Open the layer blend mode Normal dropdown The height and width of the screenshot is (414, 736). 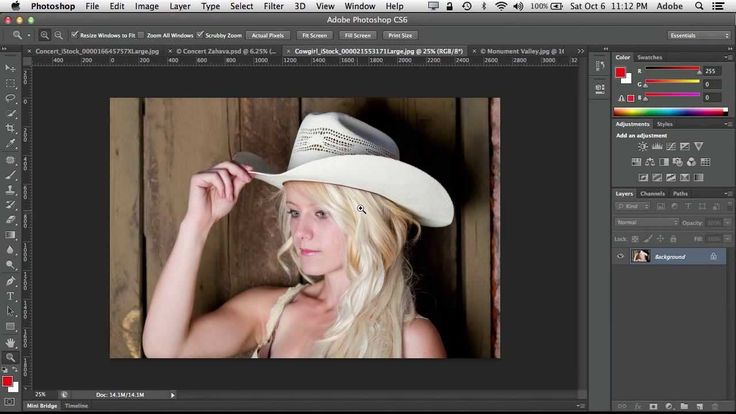click(647, 222)
